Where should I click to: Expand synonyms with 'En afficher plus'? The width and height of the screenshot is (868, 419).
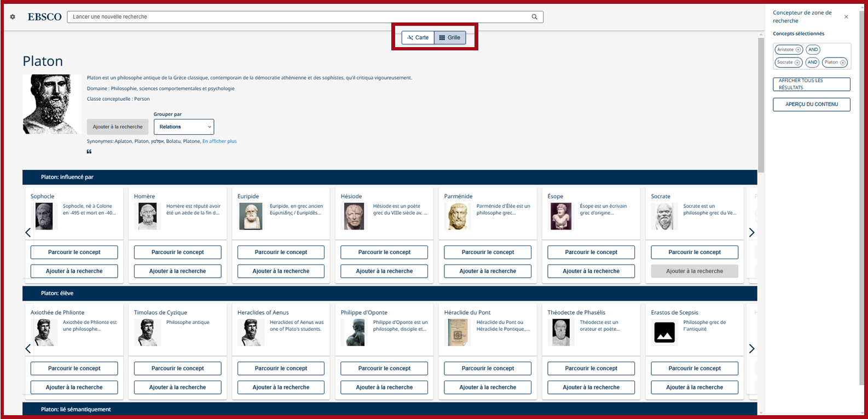(219, 141)
